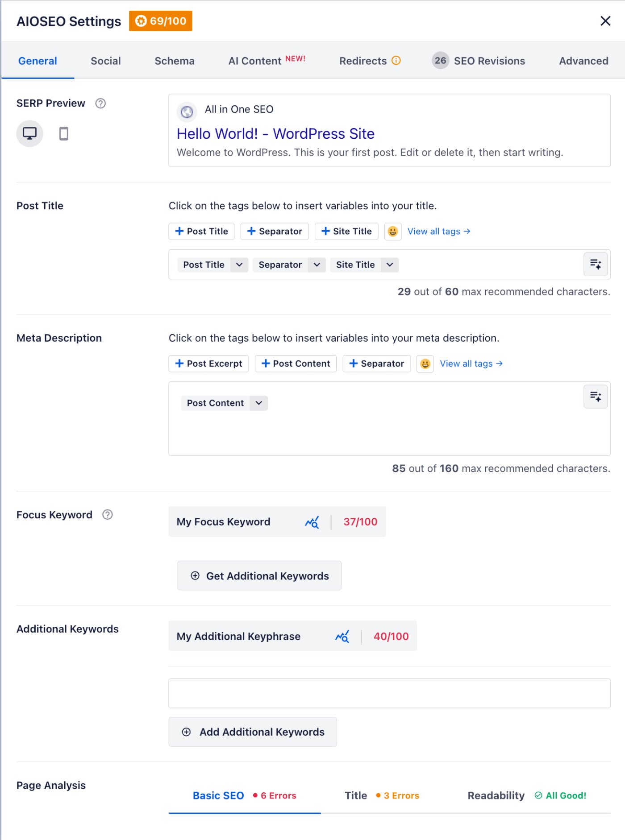
Task: Switch to the SEO Revisions tab
Action: (x=489, y=61)
